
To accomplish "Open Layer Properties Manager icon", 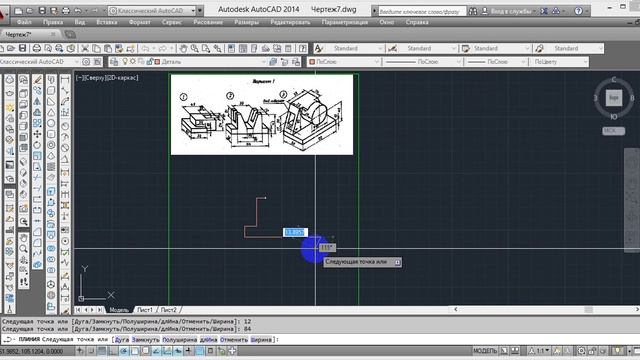I will click(114, 62).
